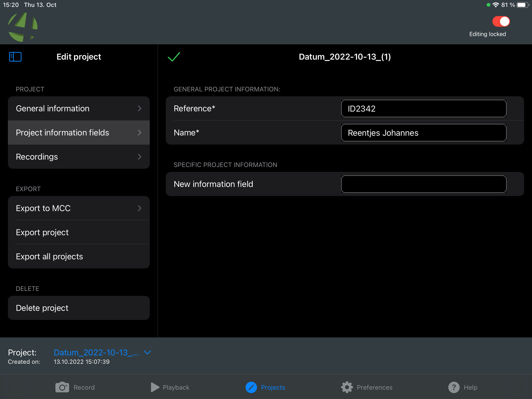Tap Delete project button
Image resolution: width=532 pixels, height=399 pixels.
(x=79, y=308)
